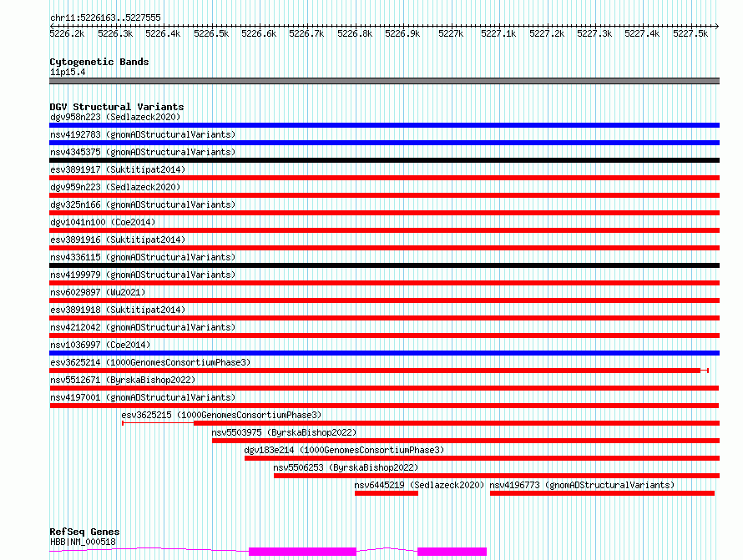Select the red bar under esv3891917
743x560 pixels.
[x=384, y=178]
